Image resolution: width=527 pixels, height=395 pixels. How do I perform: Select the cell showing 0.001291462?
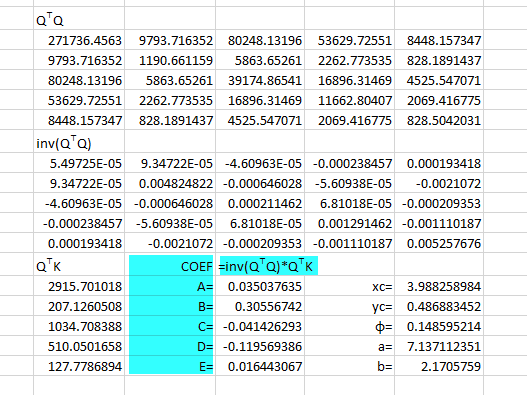tap(350, 224)
